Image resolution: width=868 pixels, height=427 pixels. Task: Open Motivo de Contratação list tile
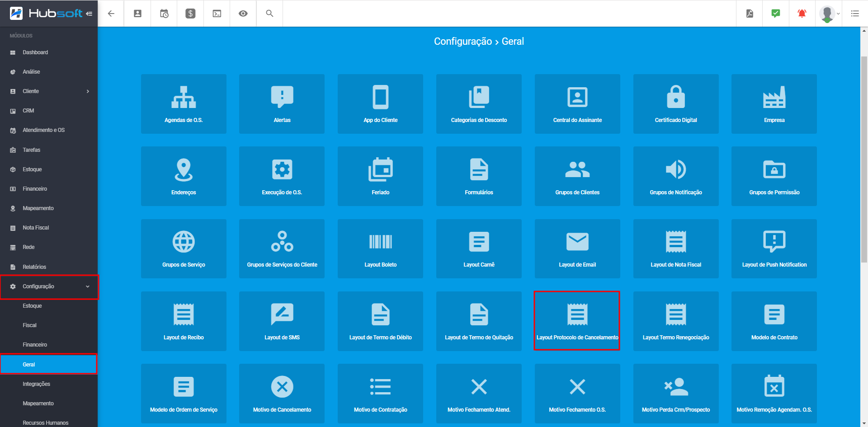(381, 394)
